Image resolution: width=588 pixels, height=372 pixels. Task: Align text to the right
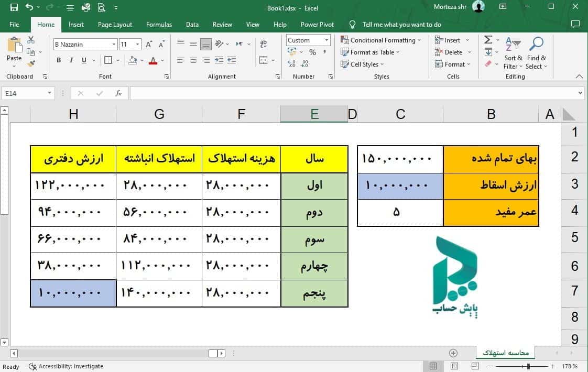pyautogui.click(x=206, y=60)
